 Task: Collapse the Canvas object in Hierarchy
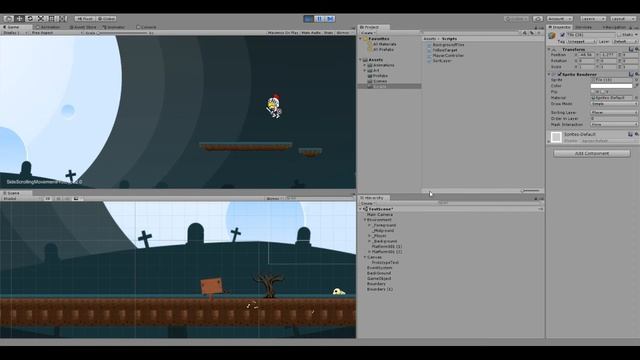pos(365,257)
